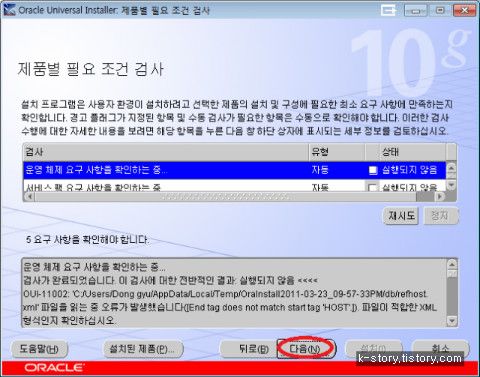Screen dimensions: 480x377
Task: Click the 재시도 retry button
Action: [401, 216]
